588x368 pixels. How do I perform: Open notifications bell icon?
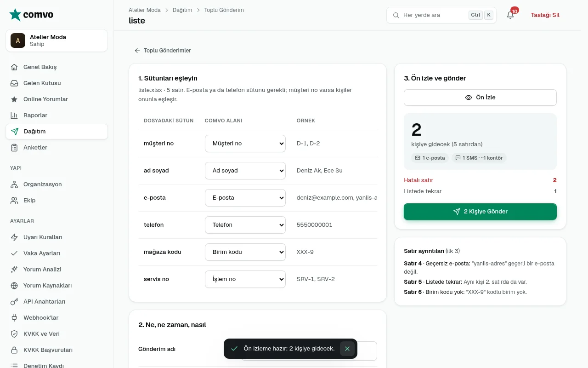510,15
